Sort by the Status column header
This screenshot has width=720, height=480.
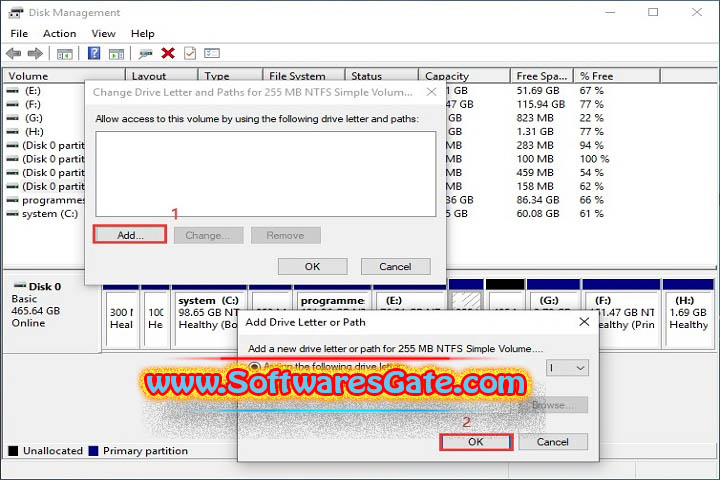[x=382, y=76]
